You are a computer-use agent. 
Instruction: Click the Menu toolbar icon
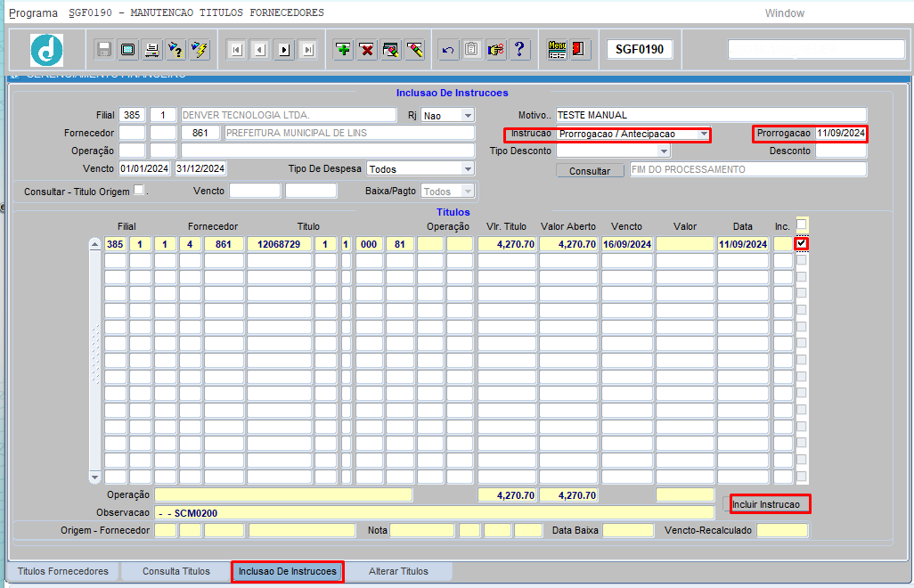pyautogui.click(x=558, y=50)
